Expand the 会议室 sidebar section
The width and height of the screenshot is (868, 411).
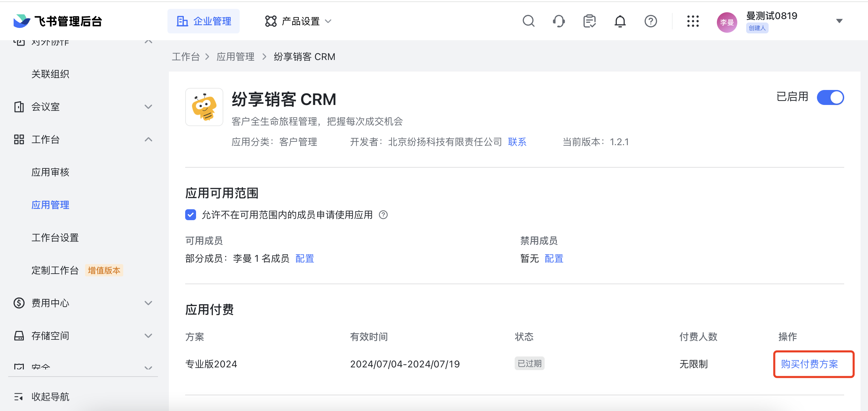click(x=148, y=107)
